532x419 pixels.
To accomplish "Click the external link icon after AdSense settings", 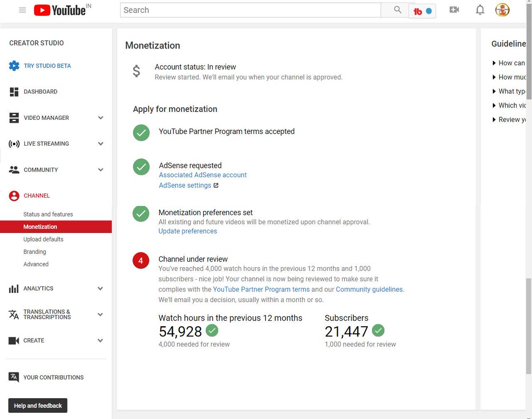I will coord(216,186).
